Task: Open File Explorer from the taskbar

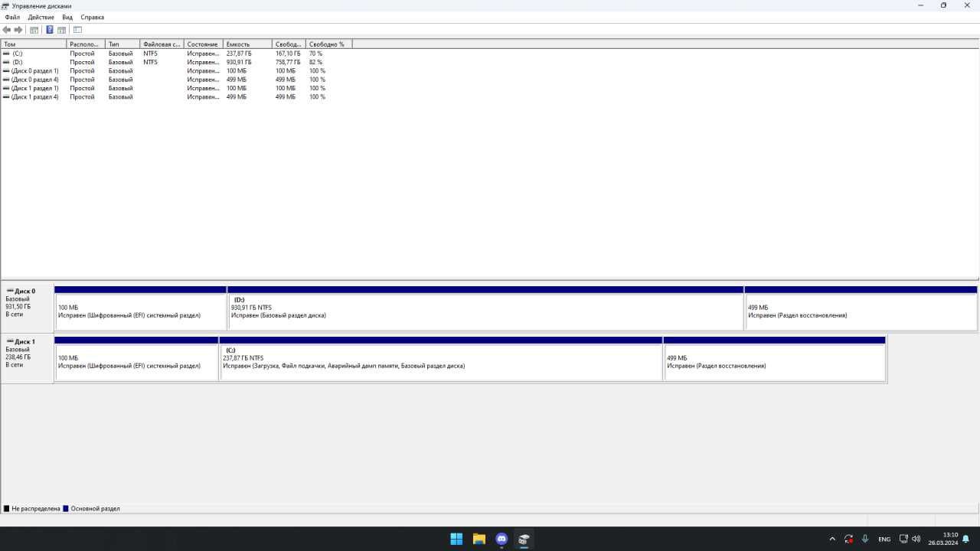Action: 479,539
